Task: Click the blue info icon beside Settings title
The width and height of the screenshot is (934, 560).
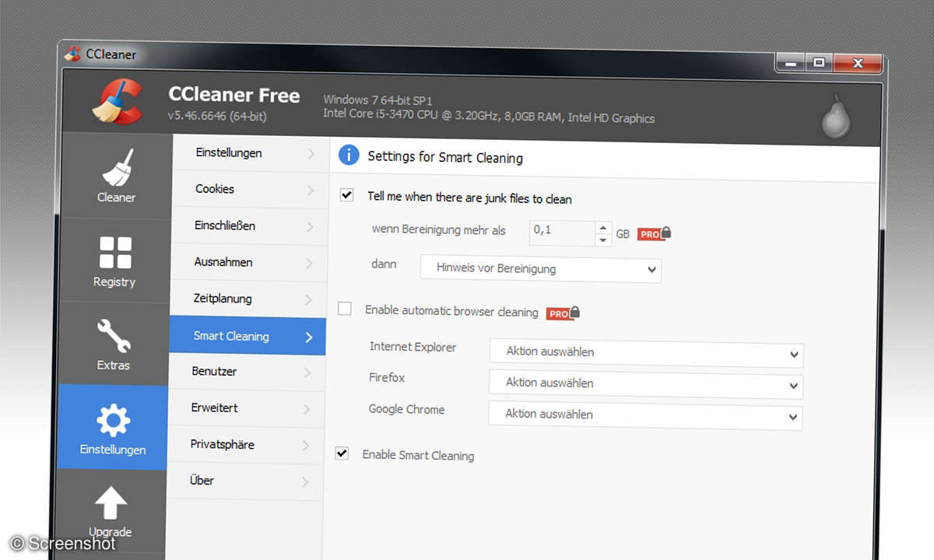Action: click(349, 155)
